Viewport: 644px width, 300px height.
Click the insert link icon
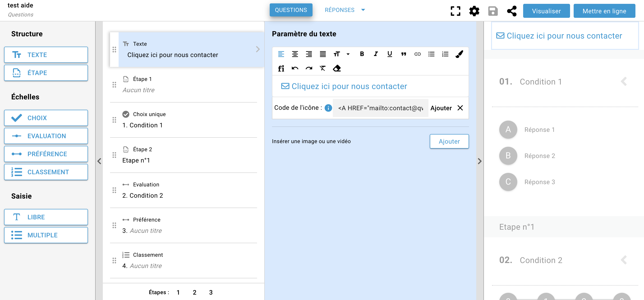tap(417, 54)
